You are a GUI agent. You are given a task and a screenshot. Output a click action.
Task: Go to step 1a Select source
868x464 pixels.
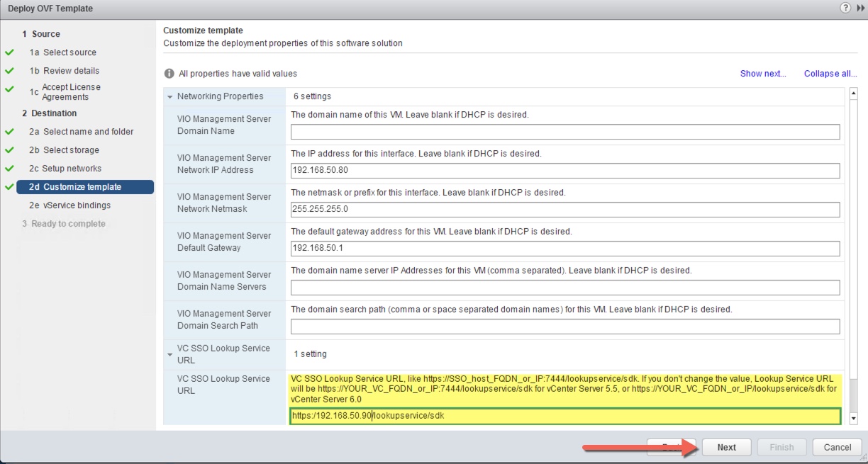click(69, 52)
